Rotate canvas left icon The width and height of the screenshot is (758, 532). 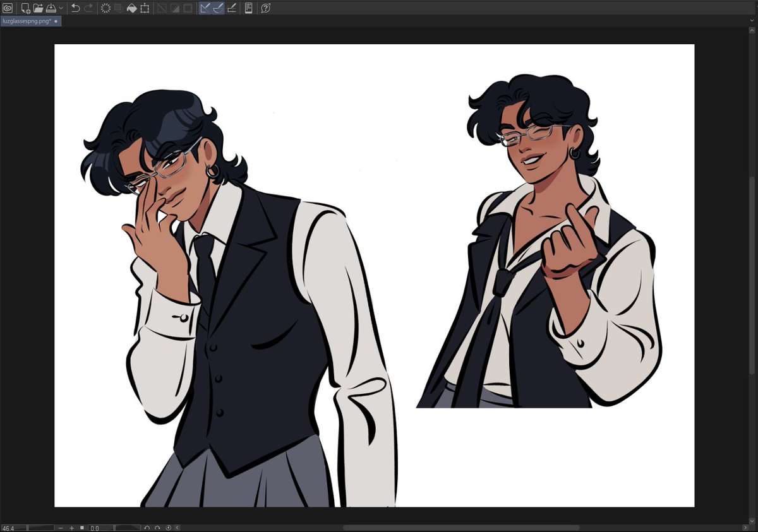click(x=147, y=528)
